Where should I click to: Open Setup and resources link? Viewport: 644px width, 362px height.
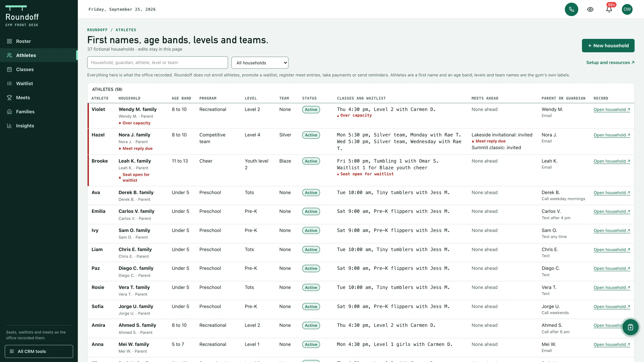coord(610,63)
